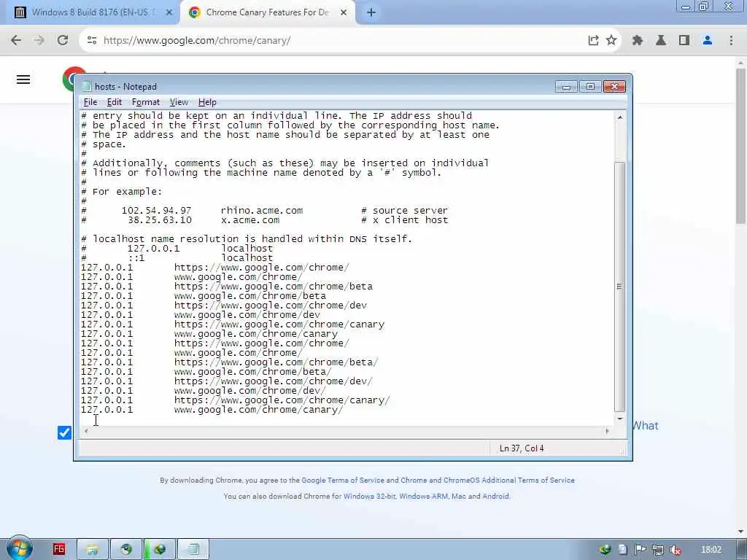The image size is (747, 560).
Task: Click the first browser globe taskbar button
Action: 125,550
